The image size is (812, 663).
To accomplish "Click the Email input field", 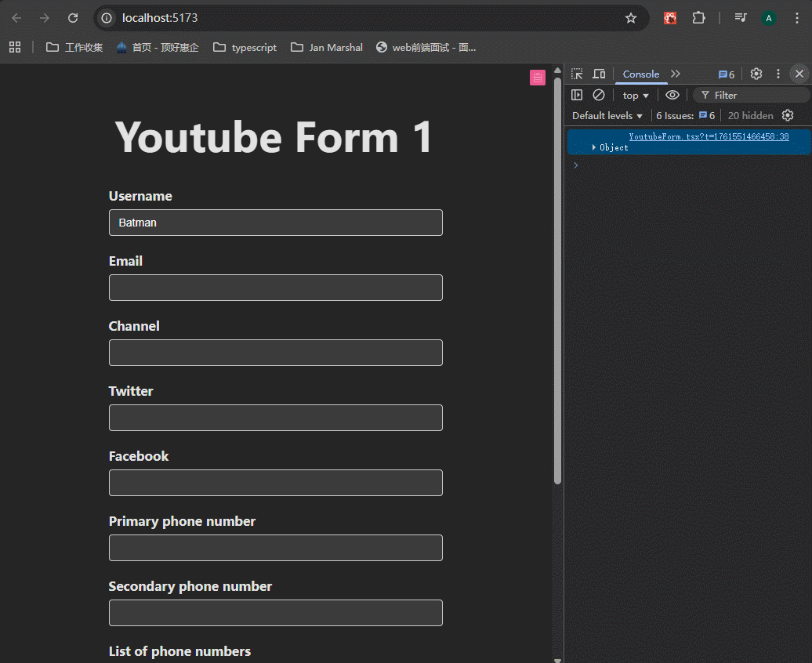I will pyautogui.click(x=275, y=288).
